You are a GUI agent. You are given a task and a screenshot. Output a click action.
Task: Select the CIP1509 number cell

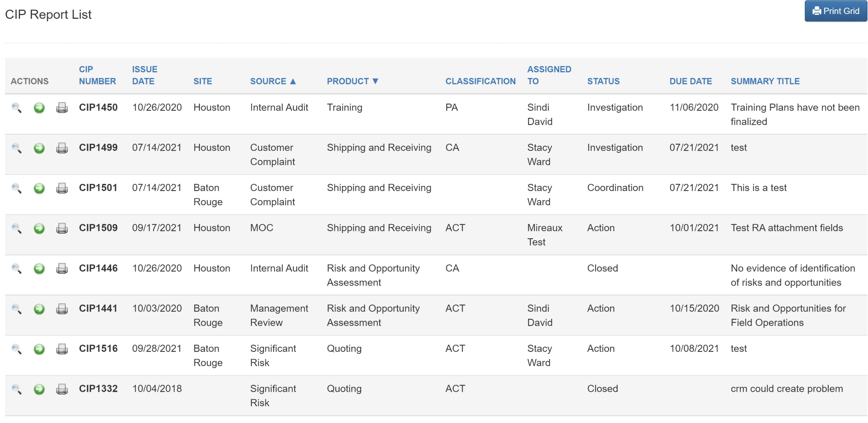(98, 227)
